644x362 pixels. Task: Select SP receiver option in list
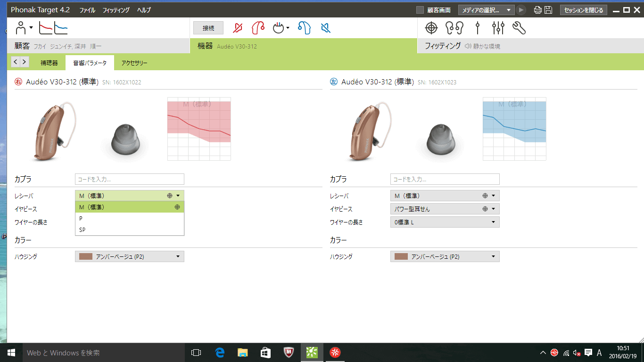(130, 230)
